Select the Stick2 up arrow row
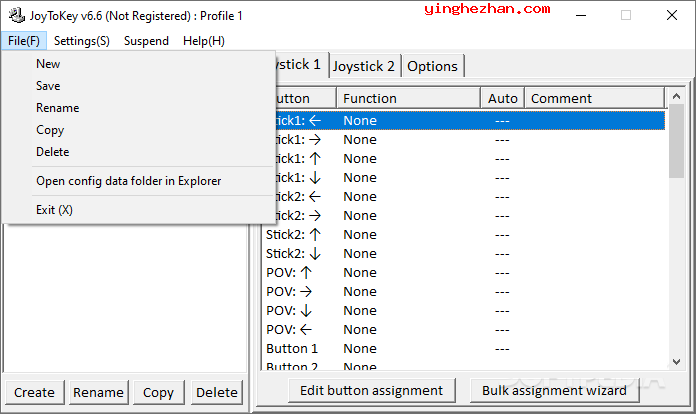Viewport: 696px width, 414px height. click(x=464, y=235)
